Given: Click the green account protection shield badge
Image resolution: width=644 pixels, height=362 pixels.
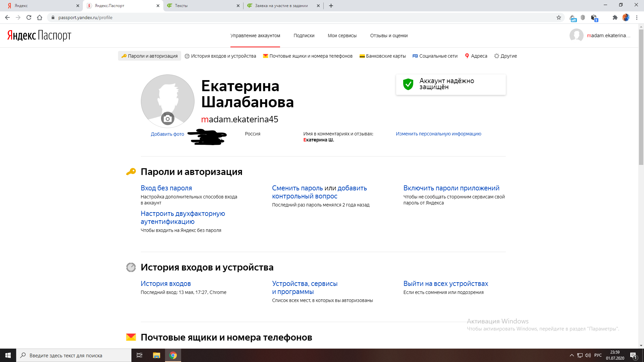Looking at the screenshot, I should pyautogui.click(x=408, y=84).
